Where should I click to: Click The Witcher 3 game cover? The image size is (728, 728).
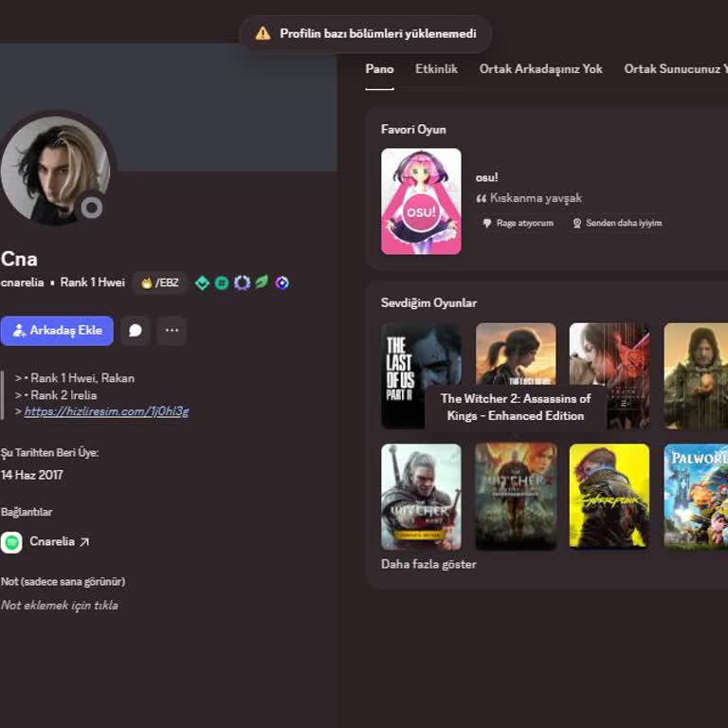[x=421, y=497]
